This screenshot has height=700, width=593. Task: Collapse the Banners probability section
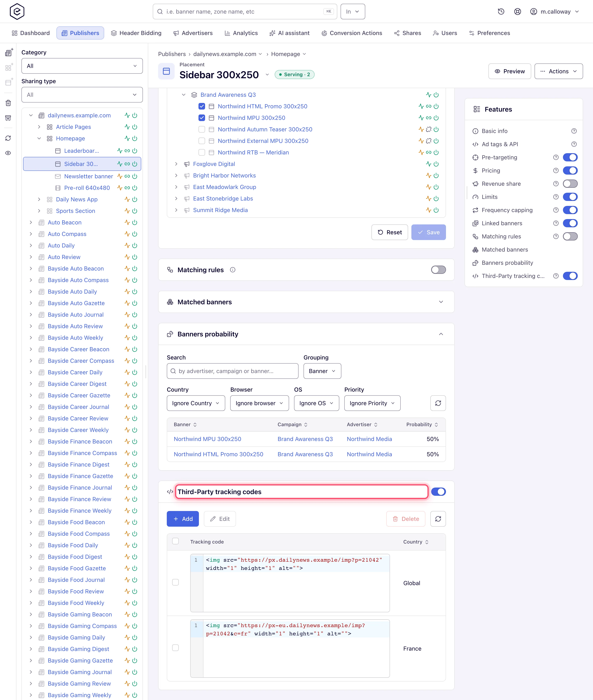[441, 334]
